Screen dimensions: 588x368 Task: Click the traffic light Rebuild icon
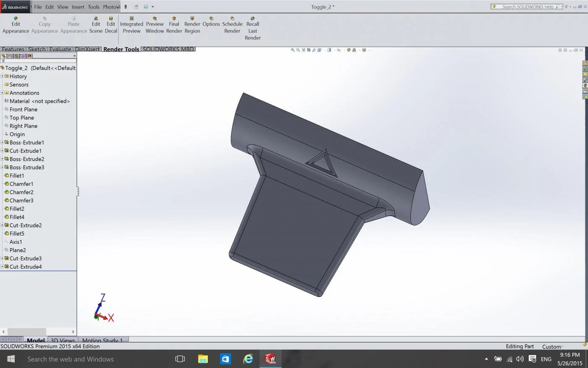(x=126, y=7)
